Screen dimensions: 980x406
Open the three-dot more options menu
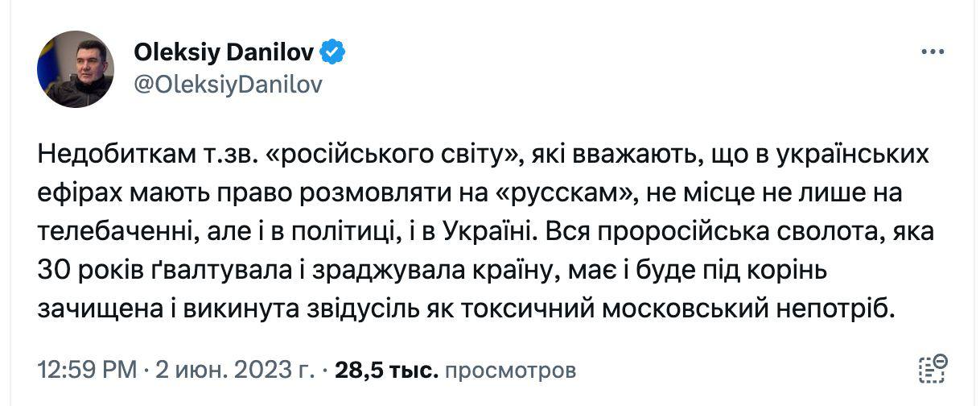pos(932,52)
